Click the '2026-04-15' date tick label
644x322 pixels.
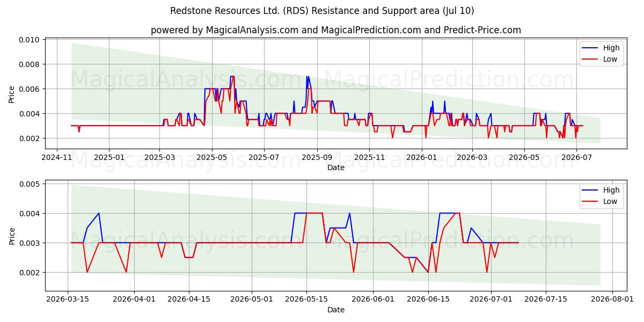pos(189,299)
